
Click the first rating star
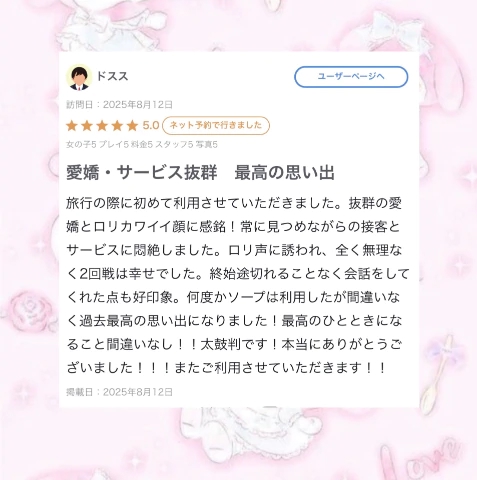[72, 126]
